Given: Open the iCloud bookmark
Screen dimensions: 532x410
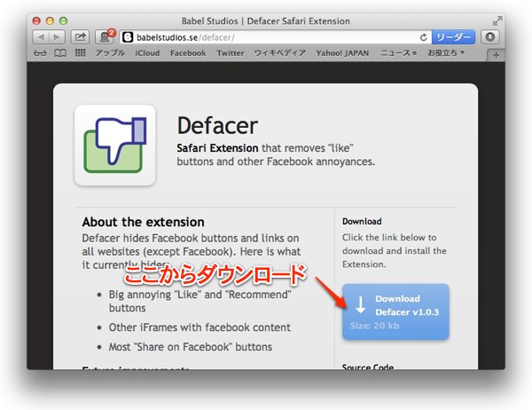Looking at the screenshot, I should pos(147,53).
